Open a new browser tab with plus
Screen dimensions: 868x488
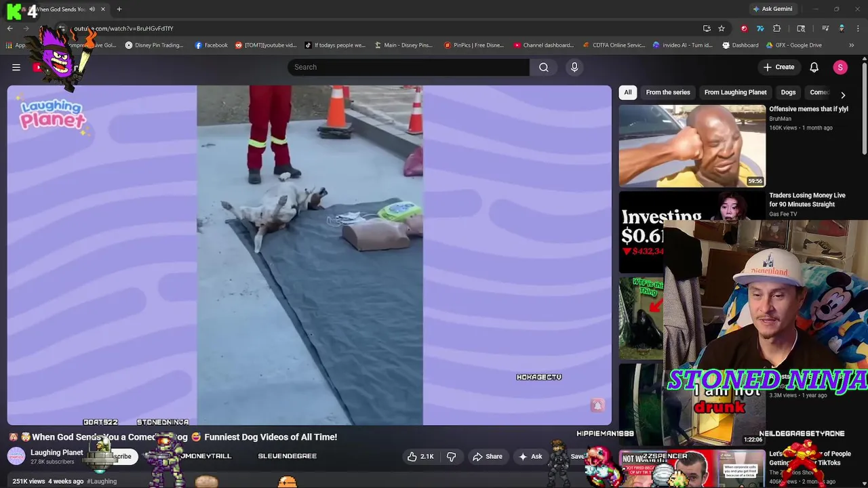(x=119, y=9)
